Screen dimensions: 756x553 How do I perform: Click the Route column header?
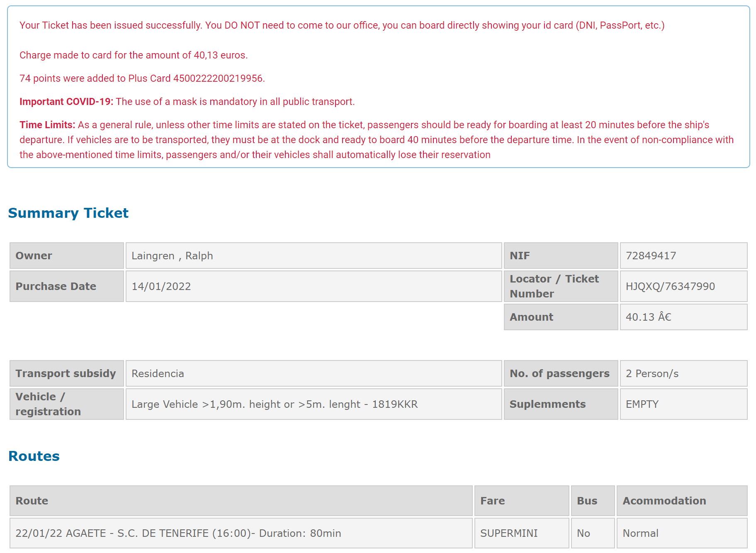click(32, 501)
